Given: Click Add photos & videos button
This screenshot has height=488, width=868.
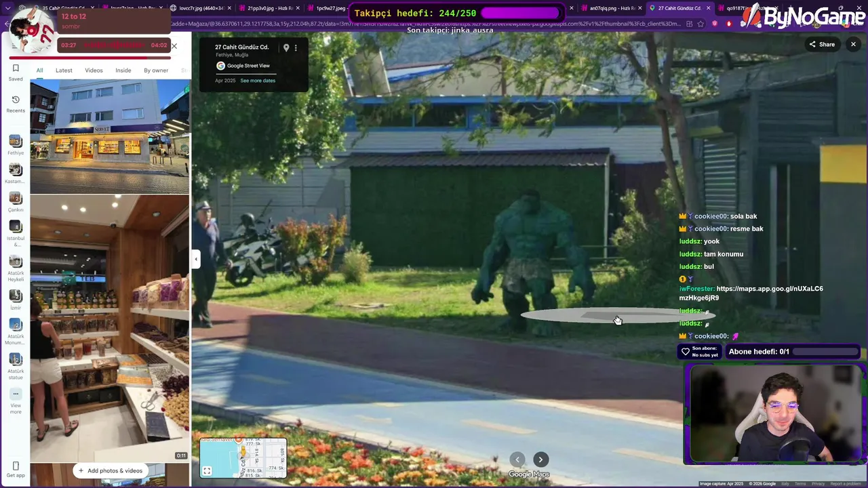Looking at the screenshot, I should (110, 470).
